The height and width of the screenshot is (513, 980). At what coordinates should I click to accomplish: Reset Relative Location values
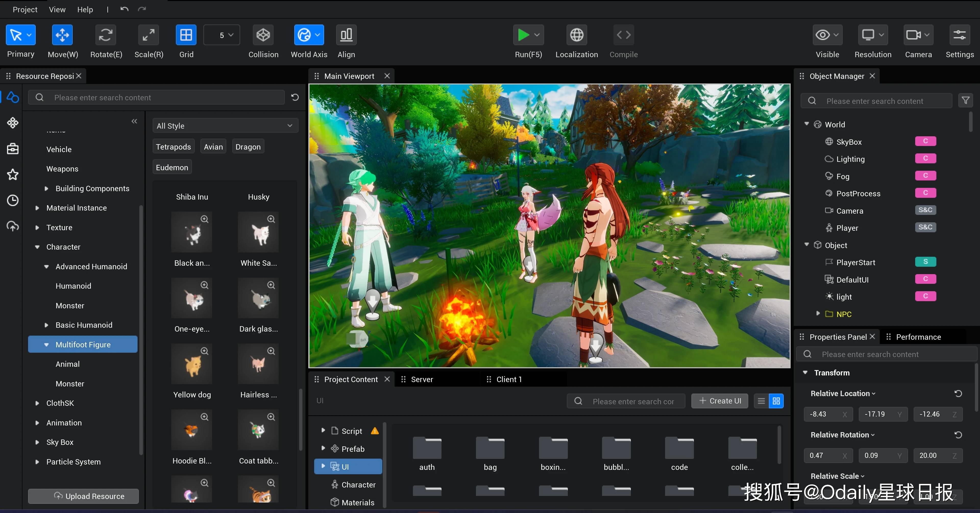tap(958, 394)
